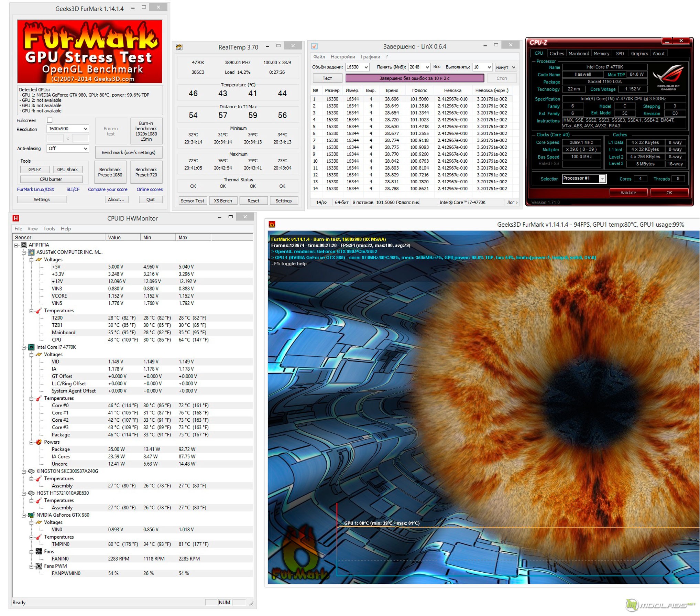Screen dimensions: 700x616
Task: Open the SLI/CF link in FurMark
Action: [x=73, y=190]
